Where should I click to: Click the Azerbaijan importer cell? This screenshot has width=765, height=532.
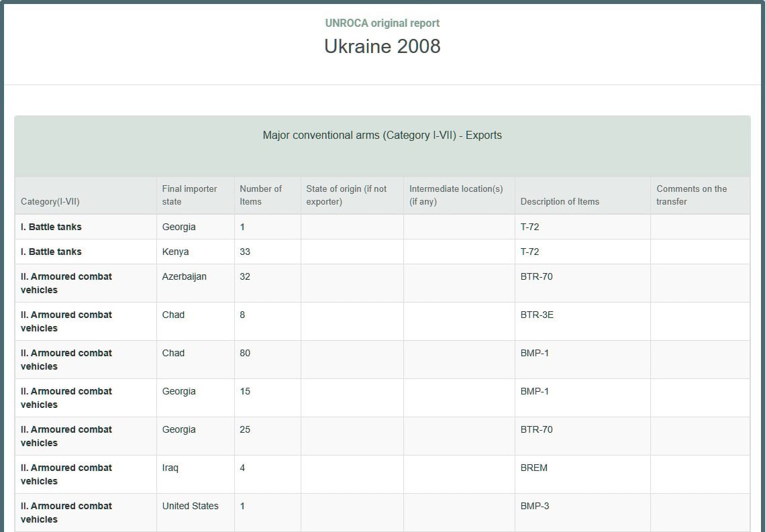pos(185,276)
